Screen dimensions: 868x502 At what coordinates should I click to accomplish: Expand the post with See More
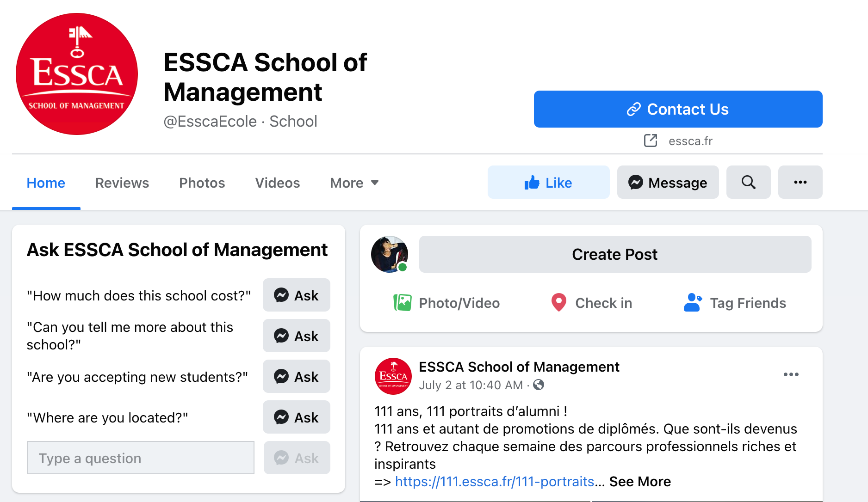(x=640, y=482)
